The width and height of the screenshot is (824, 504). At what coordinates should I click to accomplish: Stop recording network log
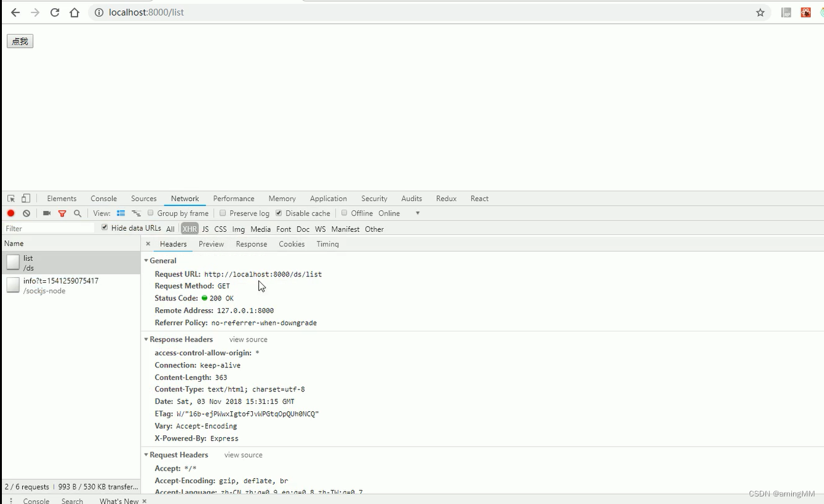[11, 214]
